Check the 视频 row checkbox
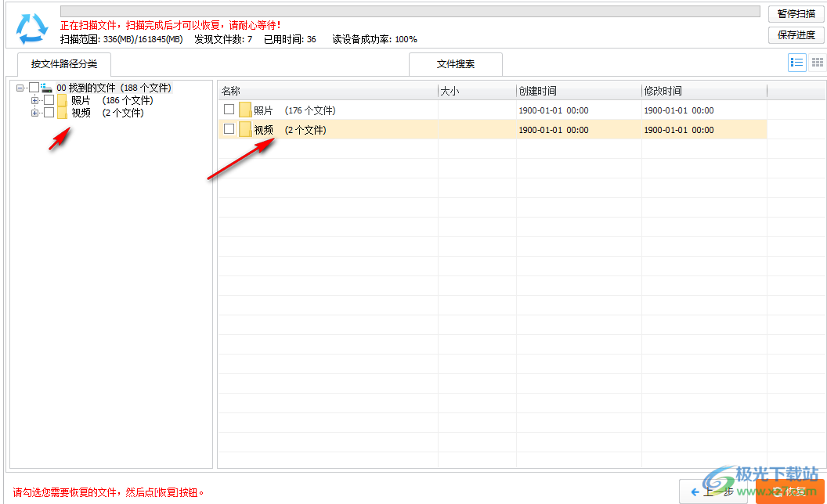The height and width of the screenshot is (504, 827). (229, 129)
